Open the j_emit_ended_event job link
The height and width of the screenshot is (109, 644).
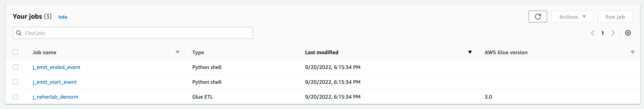[x=56, y=67]
